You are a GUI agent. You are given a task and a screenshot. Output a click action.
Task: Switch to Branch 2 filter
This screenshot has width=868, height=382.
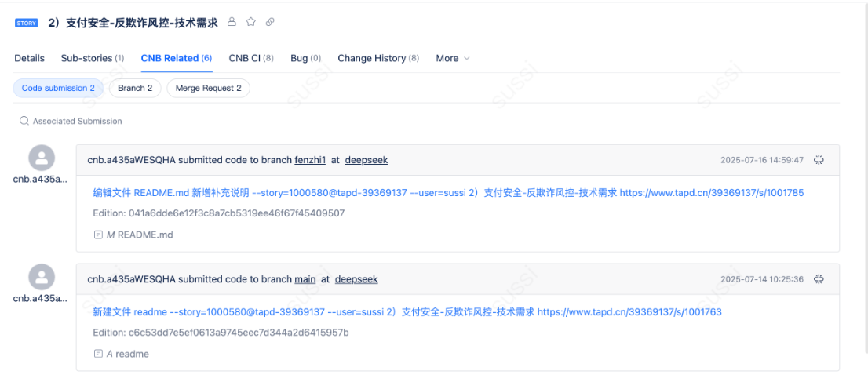[x=135, y=89]
